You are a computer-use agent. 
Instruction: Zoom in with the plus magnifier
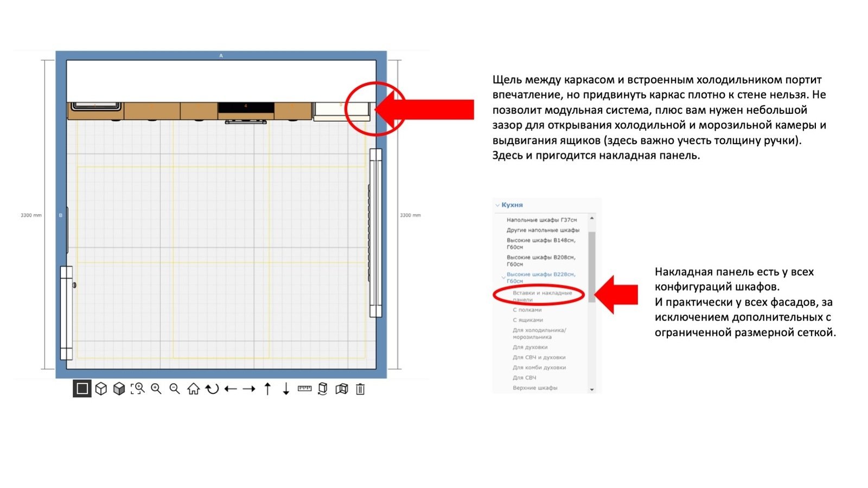click(156, 389)
